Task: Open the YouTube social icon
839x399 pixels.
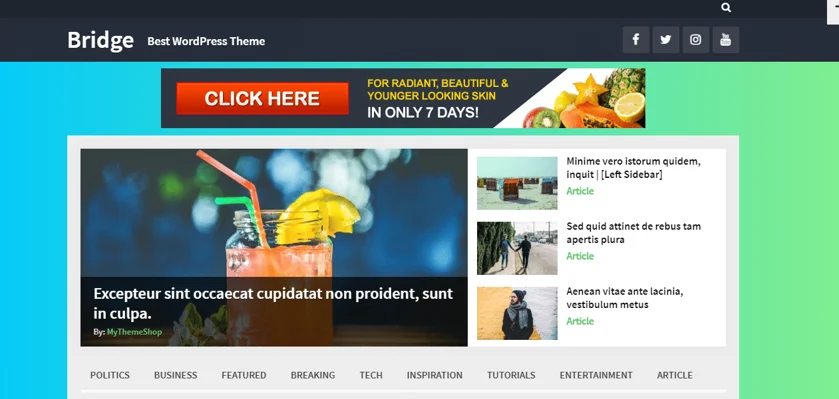Action: pos(726,40)
